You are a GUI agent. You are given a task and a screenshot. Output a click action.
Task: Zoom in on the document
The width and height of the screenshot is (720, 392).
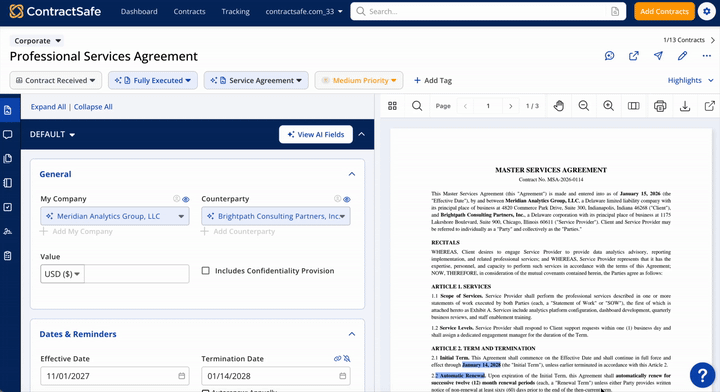pos(608,106)
